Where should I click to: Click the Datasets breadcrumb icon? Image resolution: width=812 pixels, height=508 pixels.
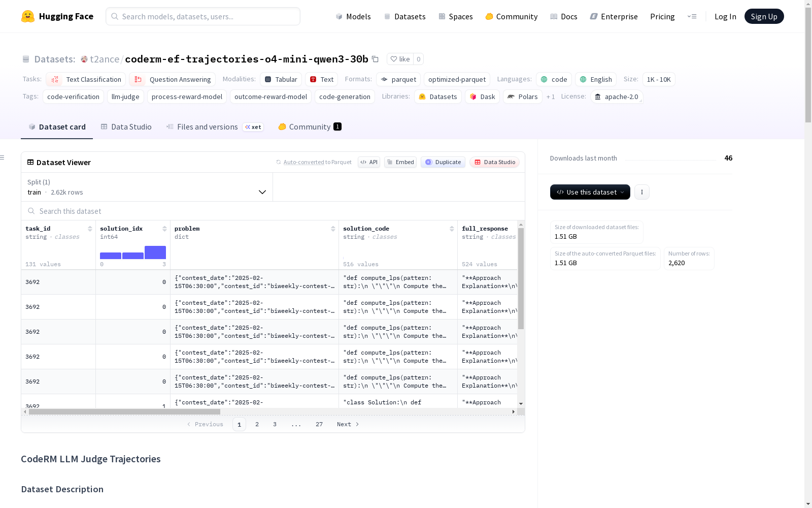click(26, 59)
